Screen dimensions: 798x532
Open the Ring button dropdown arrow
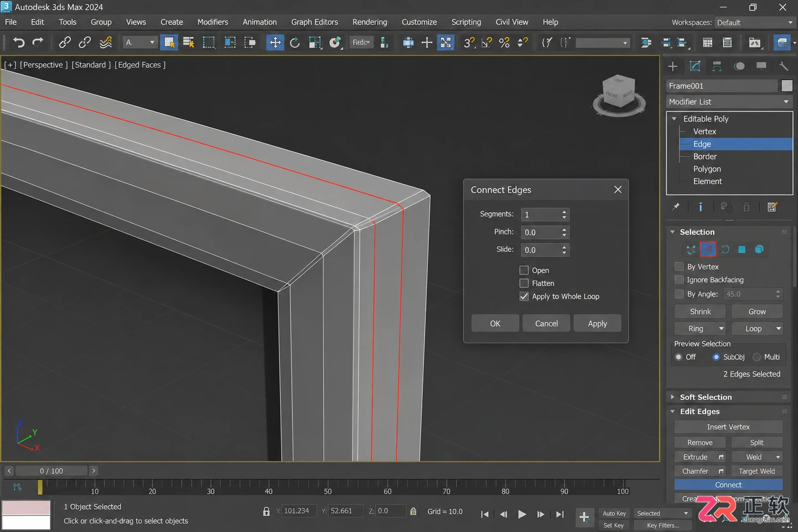(x=722, y=329)
